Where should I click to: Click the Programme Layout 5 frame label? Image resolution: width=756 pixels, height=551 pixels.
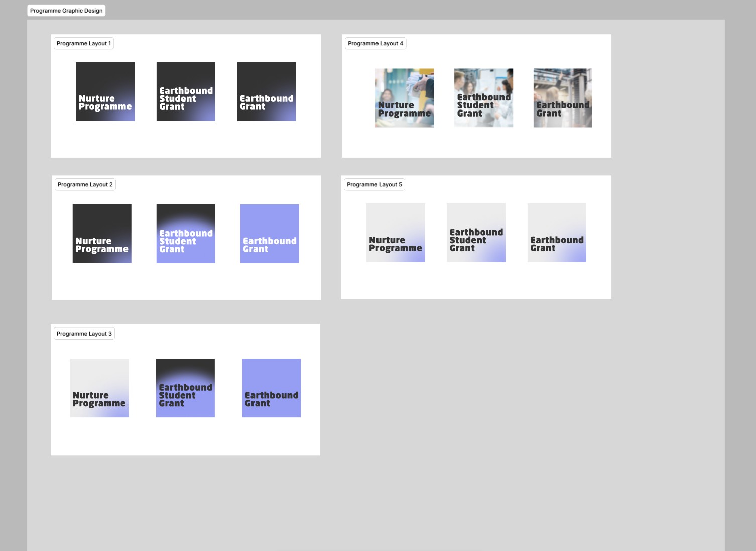[x=374, y=185]
